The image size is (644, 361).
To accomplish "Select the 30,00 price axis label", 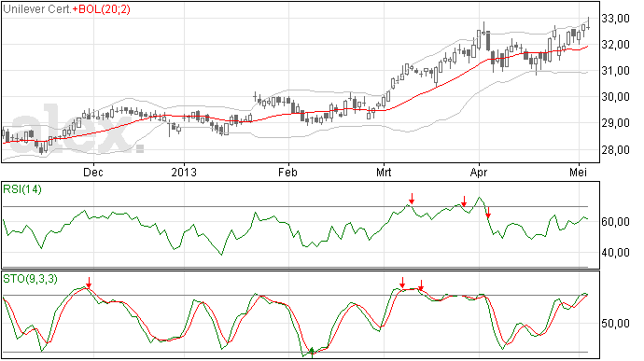I will tap(615, 97).
